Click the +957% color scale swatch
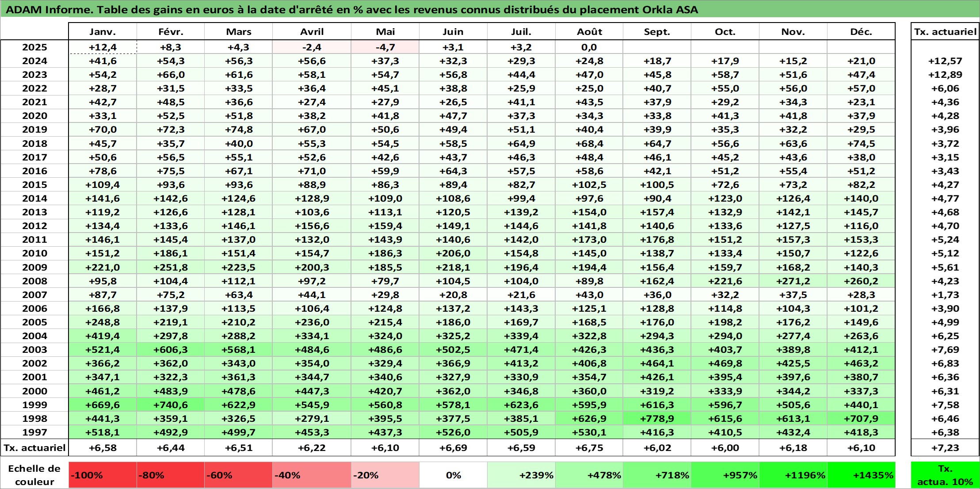Screen dimensions: 980x489 click(x=725, y=475)
